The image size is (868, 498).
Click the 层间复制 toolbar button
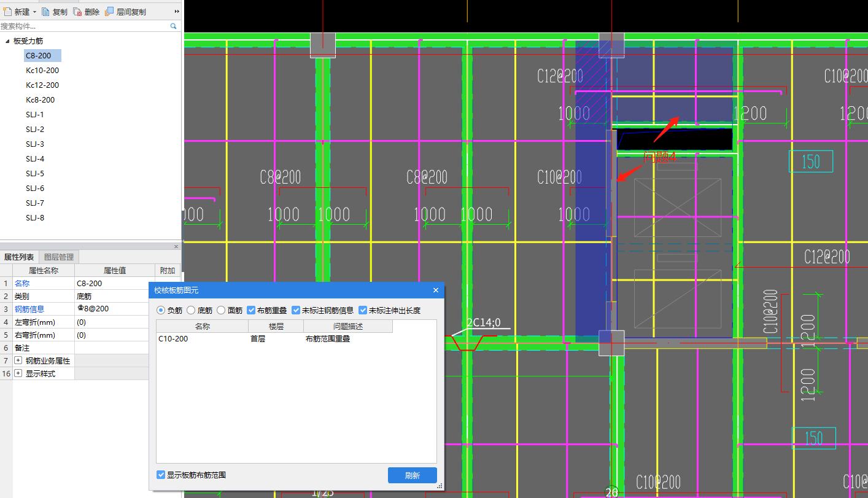point(126,12)
